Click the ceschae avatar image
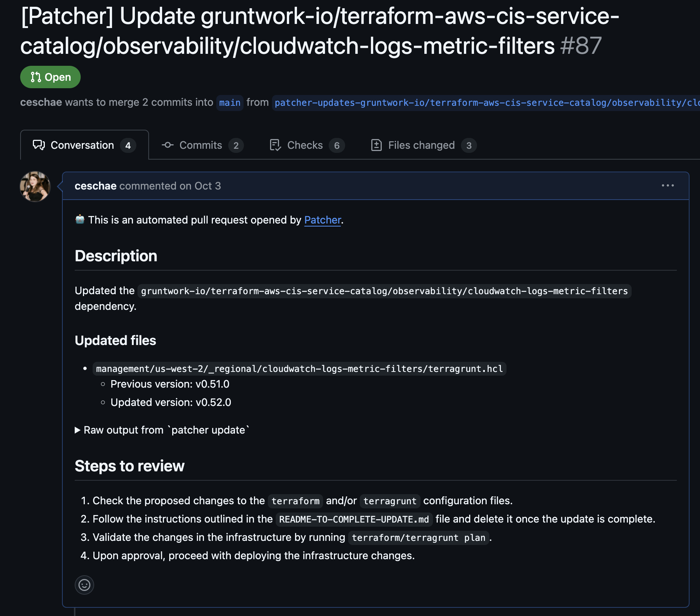The height and width of the screenshot is (616, 700). [35, 187]
